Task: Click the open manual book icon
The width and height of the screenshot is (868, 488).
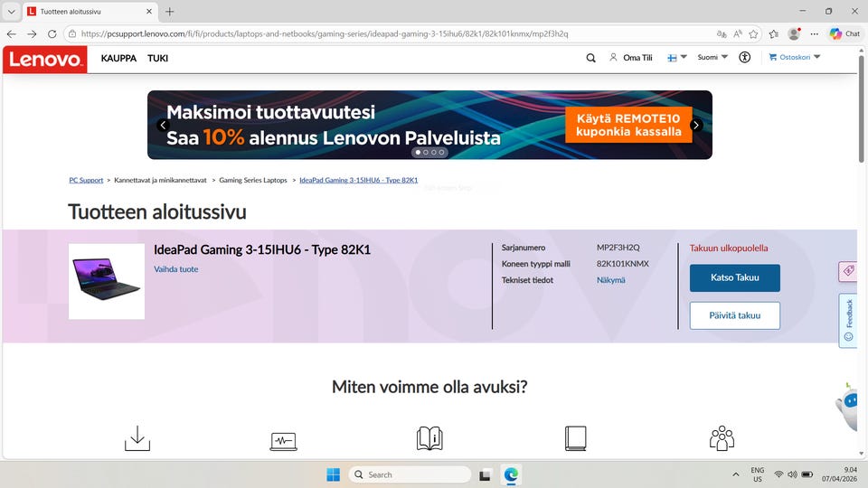Action: (x=429, y=438)
